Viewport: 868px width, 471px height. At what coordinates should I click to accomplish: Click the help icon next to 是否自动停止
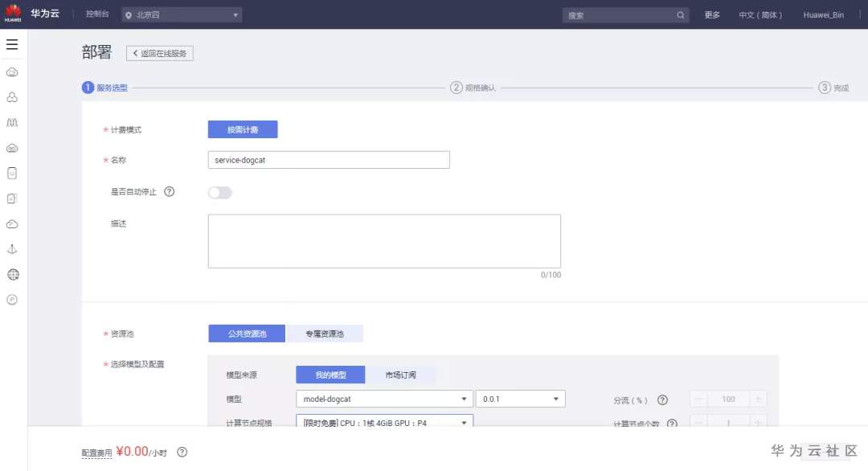pyautogui.click(x=170, y=191)
